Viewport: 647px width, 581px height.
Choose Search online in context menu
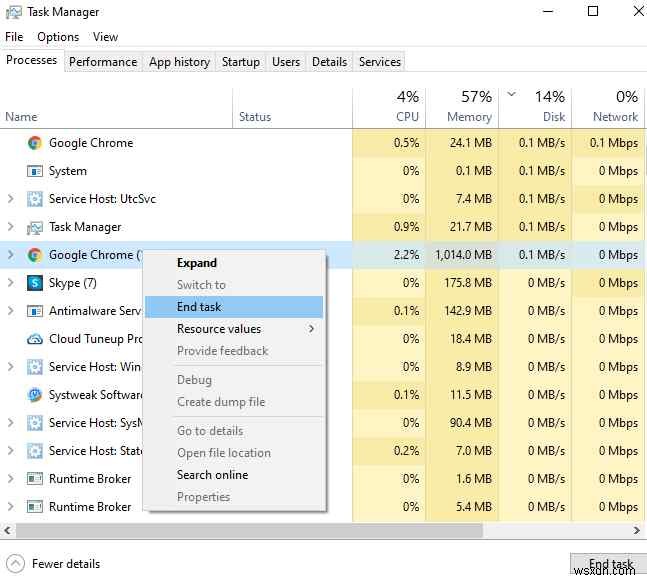pos(234,475)
